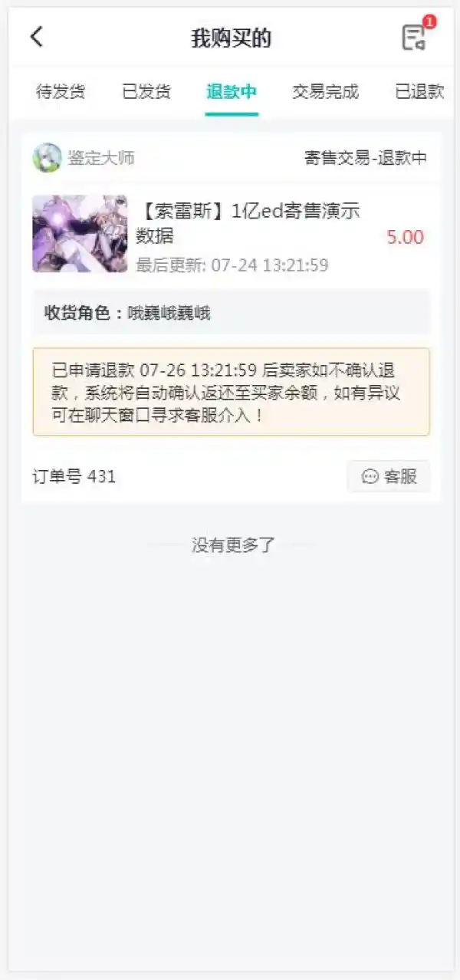460x980 pixels.
Task: Contact 客服 customer service button
Action: (x=389, y=476)
